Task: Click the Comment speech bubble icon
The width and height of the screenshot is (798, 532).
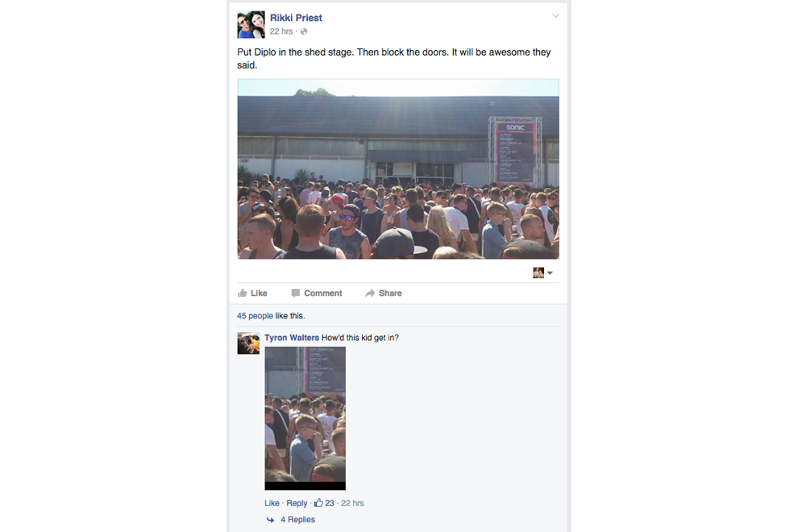Action: 295,293
